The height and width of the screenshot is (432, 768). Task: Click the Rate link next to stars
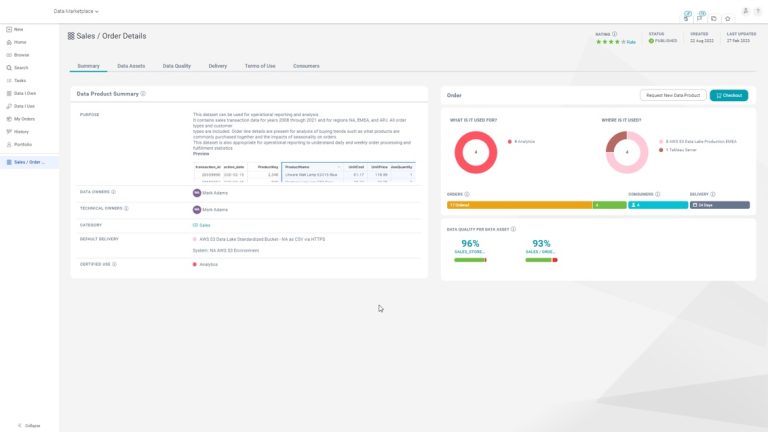[631, 42]
